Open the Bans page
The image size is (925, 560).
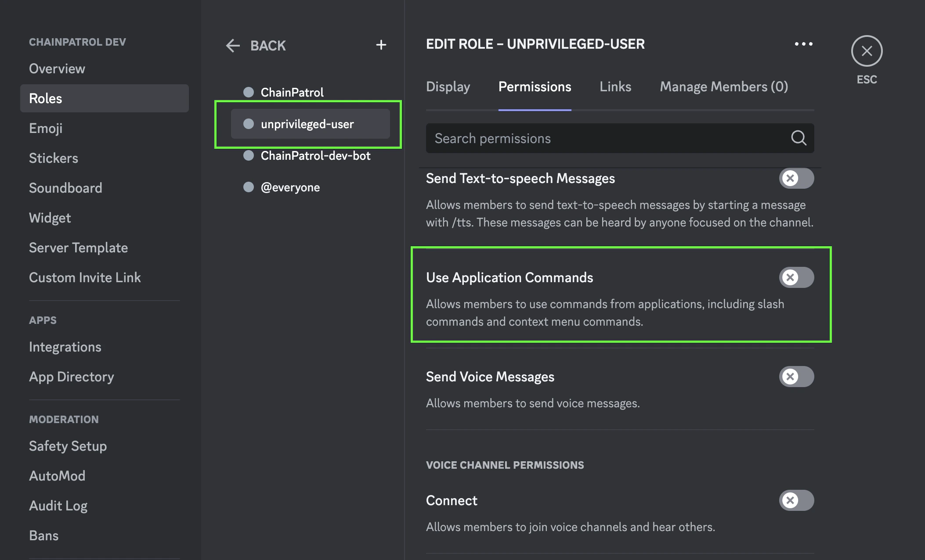[x=105, y=535]
